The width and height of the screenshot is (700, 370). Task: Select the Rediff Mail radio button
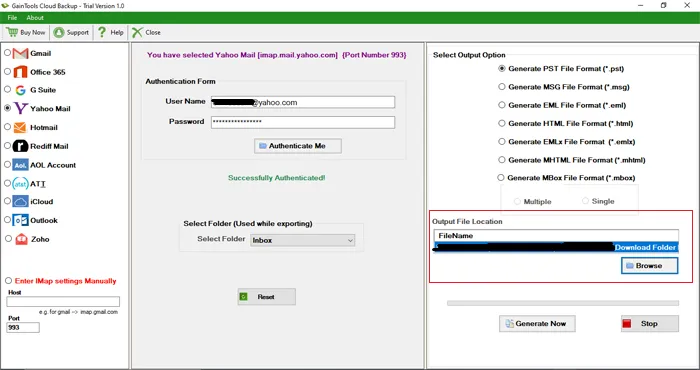(8, 146)
